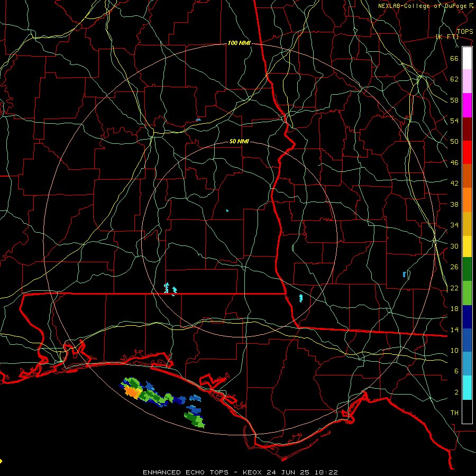This screenshot has height=476, width=476.
Task: Click the NEXLAB-College of DuPage label
Action: 422,6
